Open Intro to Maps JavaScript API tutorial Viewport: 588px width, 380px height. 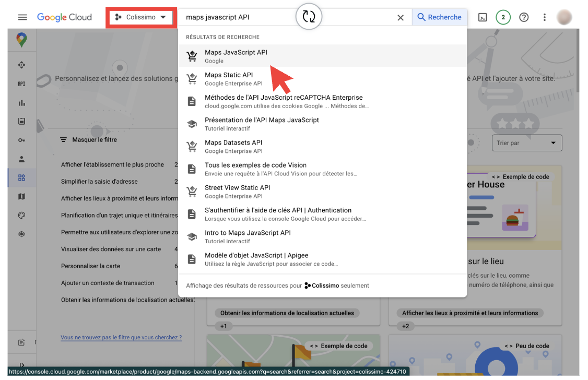tap(323, 236)
